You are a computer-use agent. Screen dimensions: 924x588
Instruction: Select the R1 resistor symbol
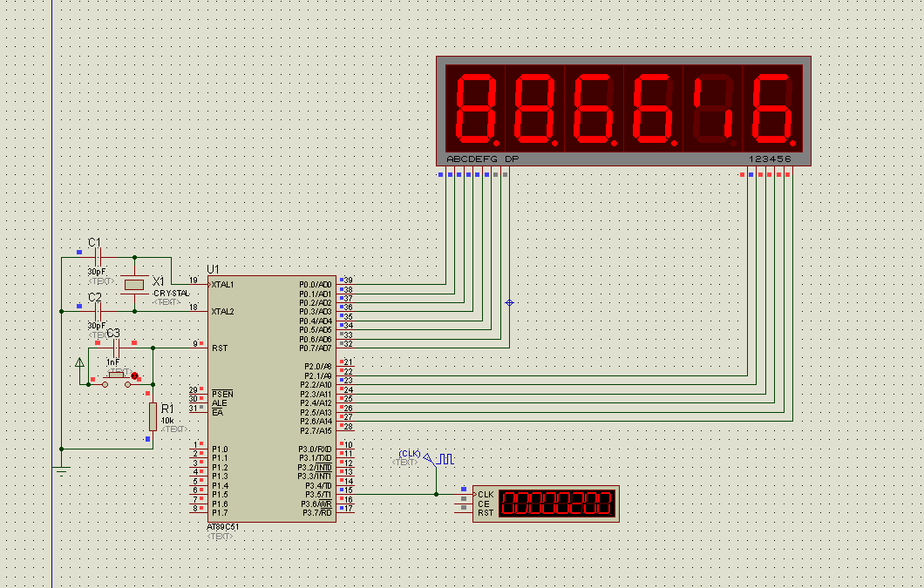pyautogui.click(x=153, y=416)
